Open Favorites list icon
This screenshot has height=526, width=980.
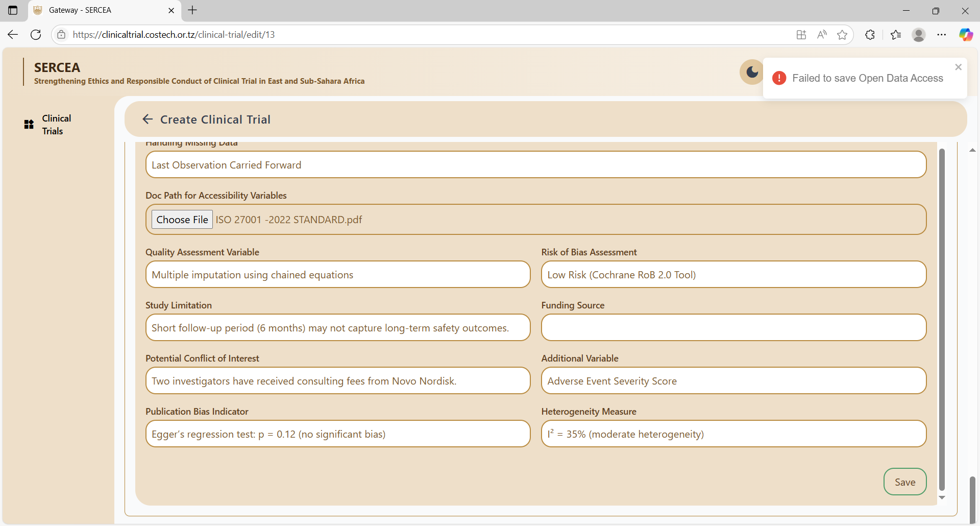pos(896,34)
